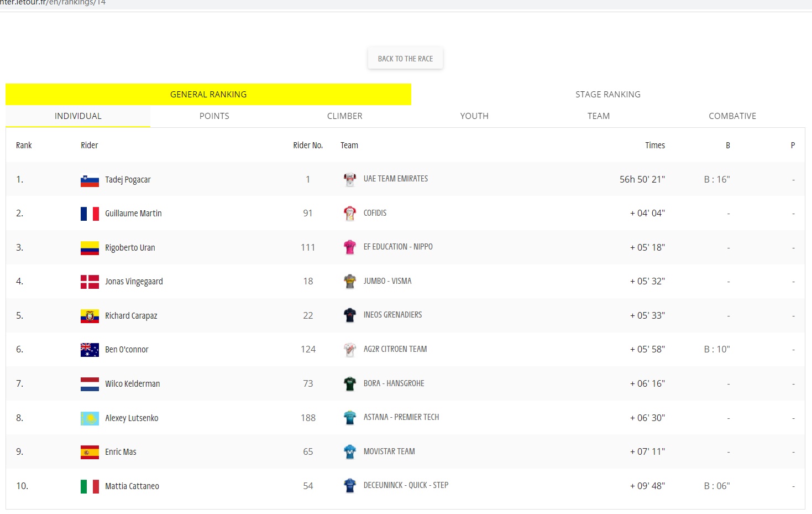Click Ineos Grenadiers jersey icon
The height and width of the screenshot is (514, 812).
click(350, 315)
